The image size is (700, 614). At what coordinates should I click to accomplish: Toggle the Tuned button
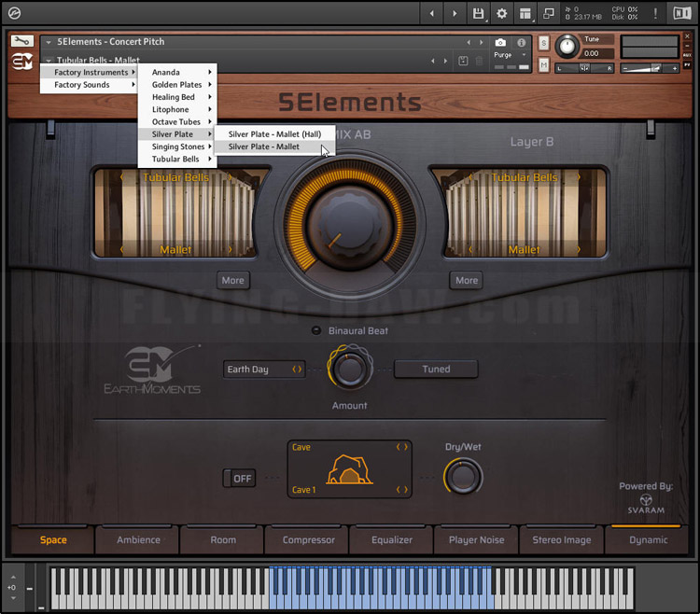[436, 369]
